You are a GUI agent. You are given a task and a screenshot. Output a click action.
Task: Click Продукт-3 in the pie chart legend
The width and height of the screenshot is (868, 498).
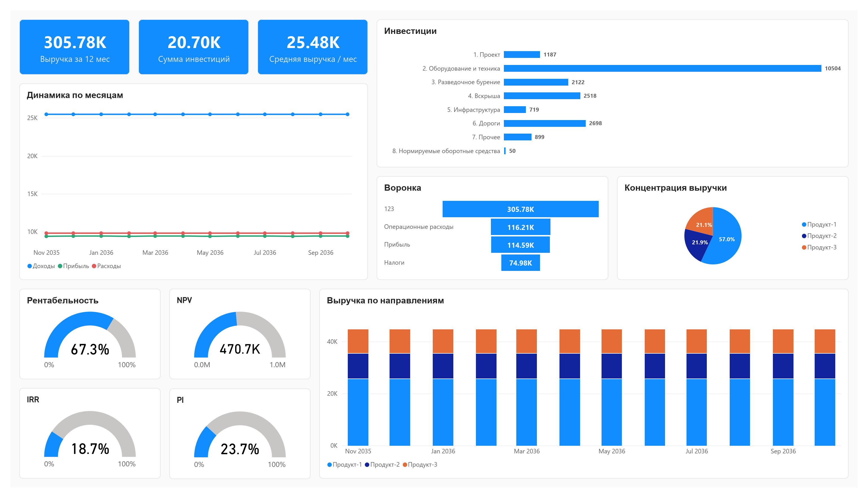pyautogui.click(x=819, y=247)
